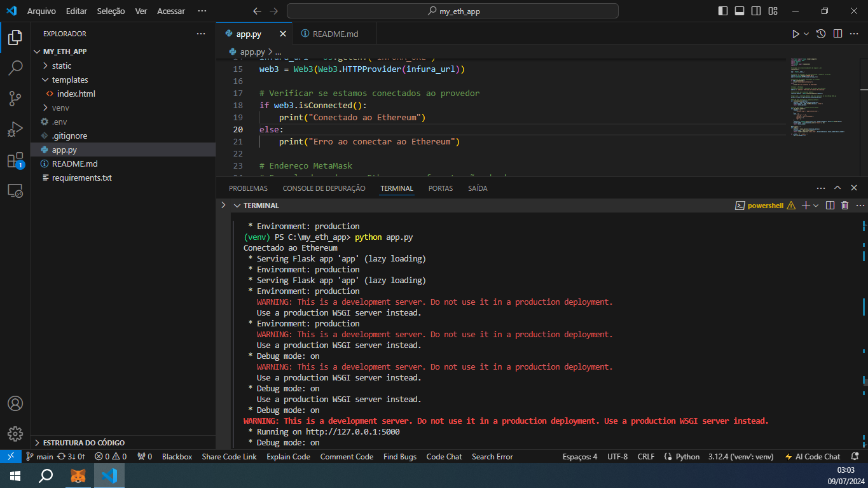Go forward using the navigation arrow
The height and width of the screenshot is (488, 868).
click(274, 11)
